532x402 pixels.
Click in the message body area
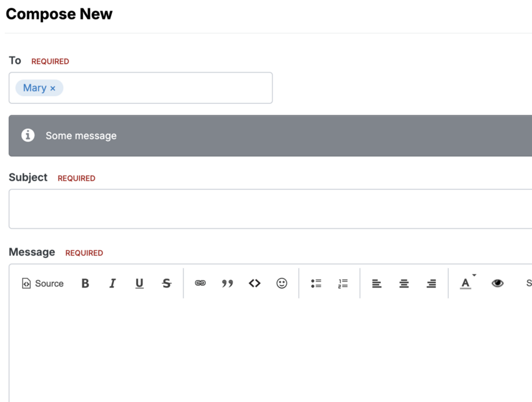(x=270, y=351)
